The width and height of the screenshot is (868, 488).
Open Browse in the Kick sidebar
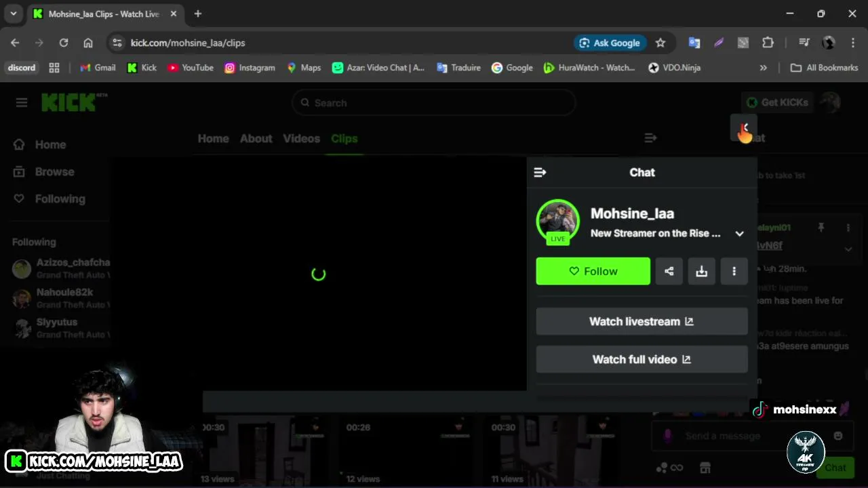pos(45,171)
